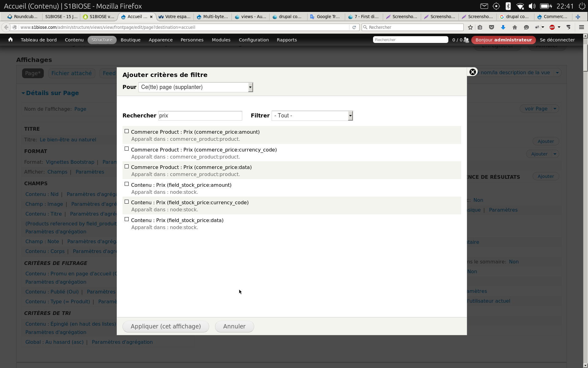This screenshot has height=368, width=588.
Task: Click the search input field Rechercher
Action: click(200, 115)
